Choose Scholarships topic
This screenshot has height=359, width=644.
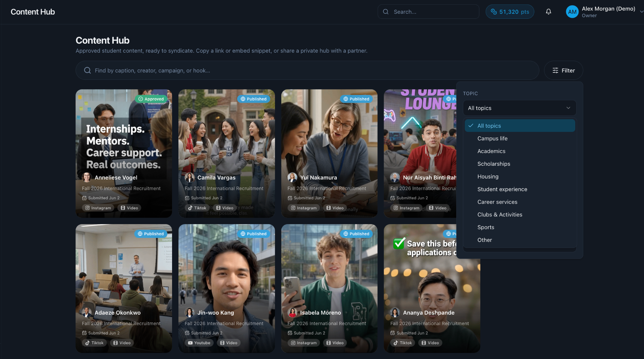520,164
